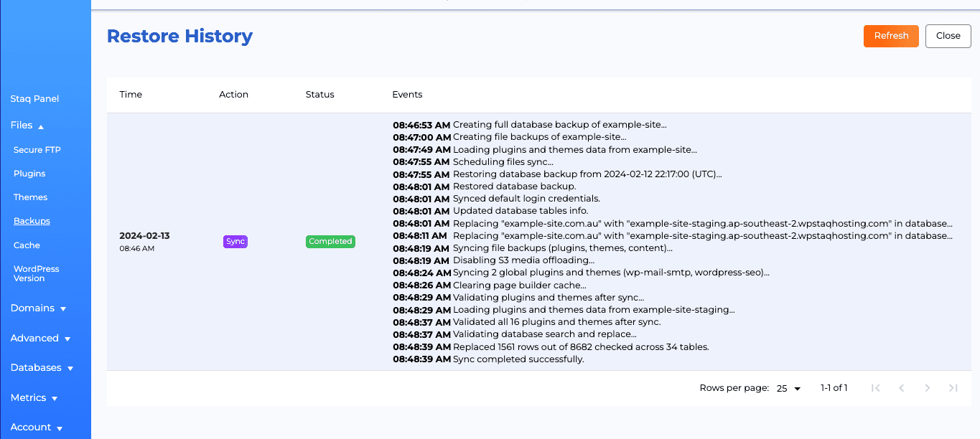Select the Backups link
980x439 pixels.
point(32,221)
